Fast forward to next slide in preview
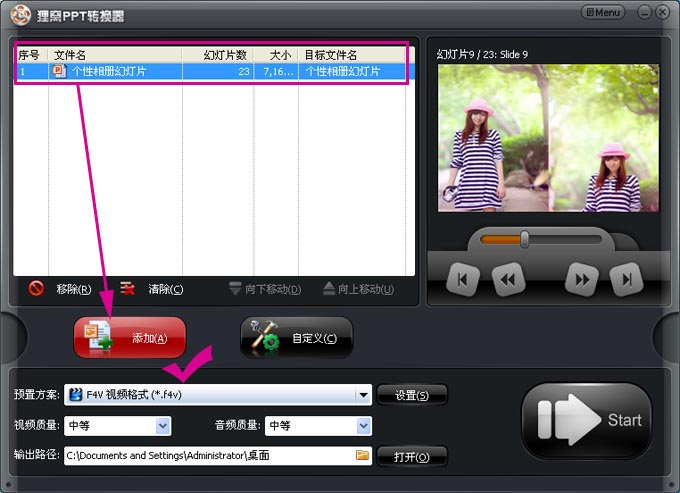Viewport: 680px width, 493px height. [582, 280]
